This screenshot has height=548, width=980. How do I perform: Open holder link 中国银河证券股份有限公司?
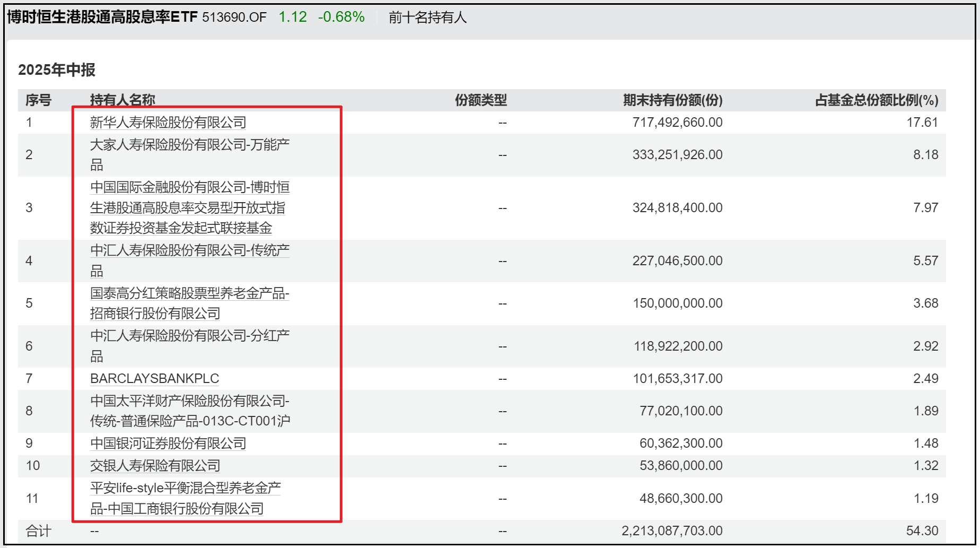[168, 443]
